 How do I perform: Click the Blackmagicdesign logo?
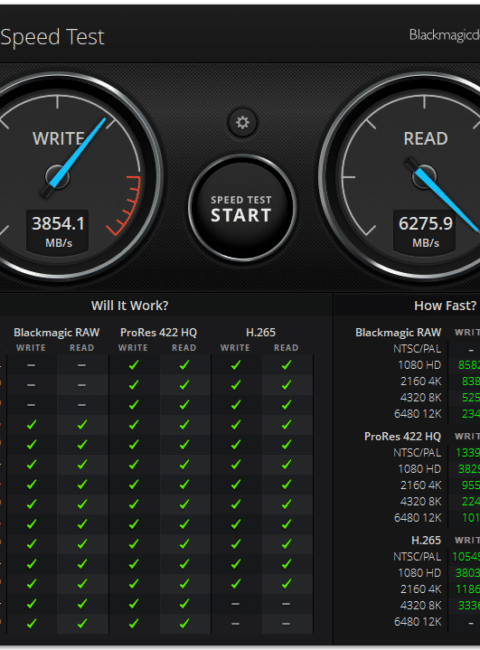(x=444, y=35)
